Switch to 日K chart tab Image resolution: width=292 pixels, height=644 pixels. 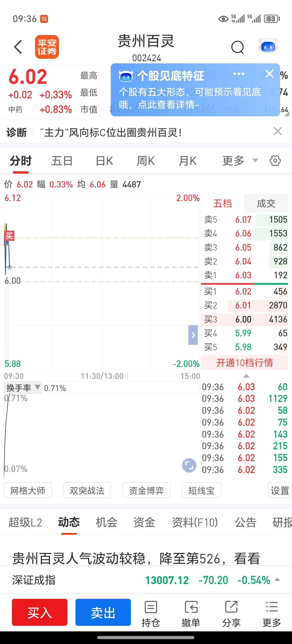coord(104,161)
